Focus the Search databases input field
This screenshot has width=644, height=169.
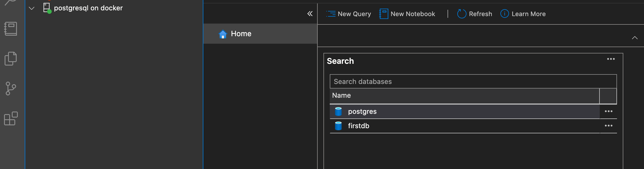pos(473,82)
